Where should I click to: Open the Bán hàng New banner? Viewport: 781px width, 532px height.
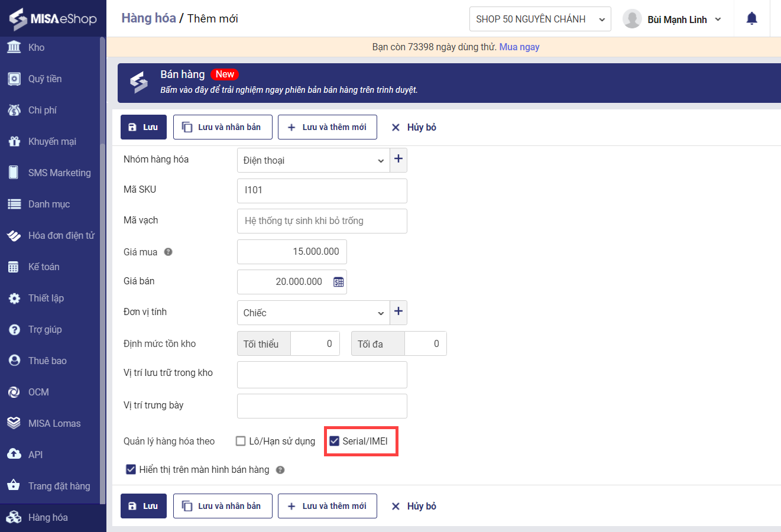(449, 83)
